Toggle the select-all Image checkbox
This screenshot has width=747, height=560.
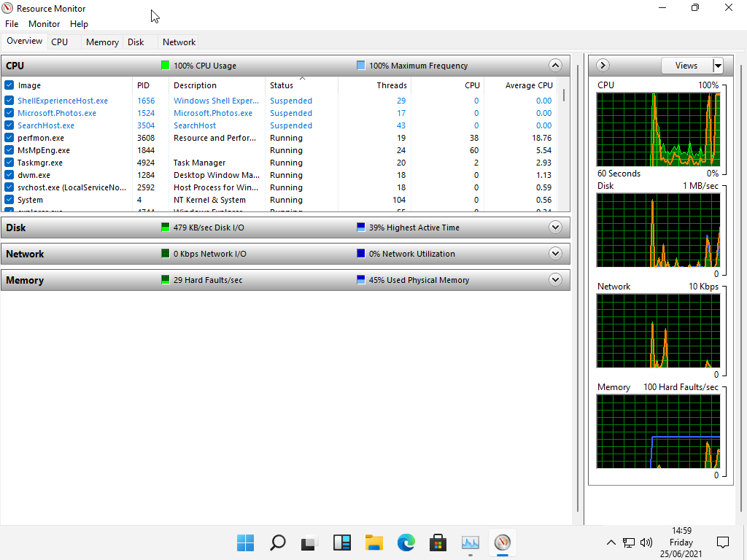click(9, 85)
